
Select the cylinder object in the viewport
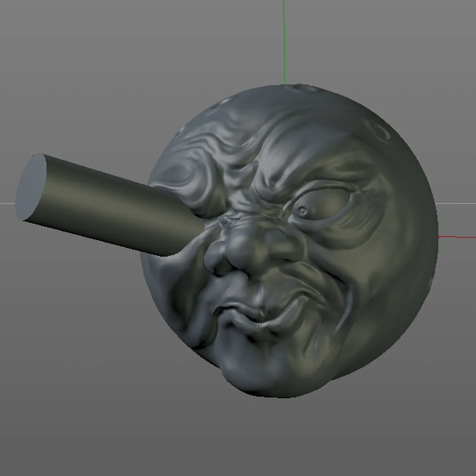click(110, 205)
